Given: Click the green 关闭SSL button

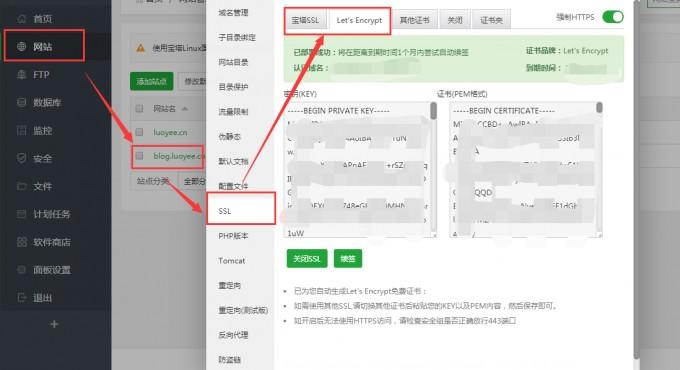Looking at the screenshot, I should pos(307,259).
